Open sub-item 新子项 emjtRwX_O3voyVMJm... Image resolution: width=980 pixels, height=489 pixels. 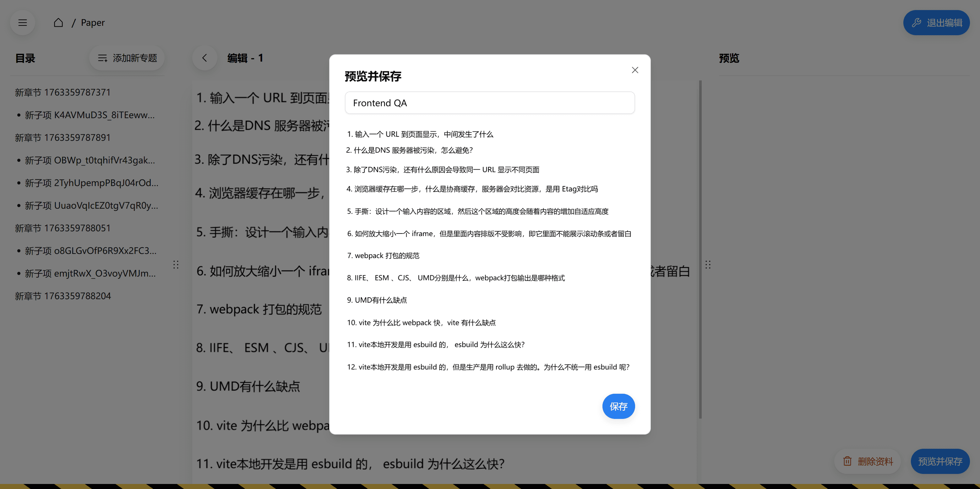click(x=90, y=274)
